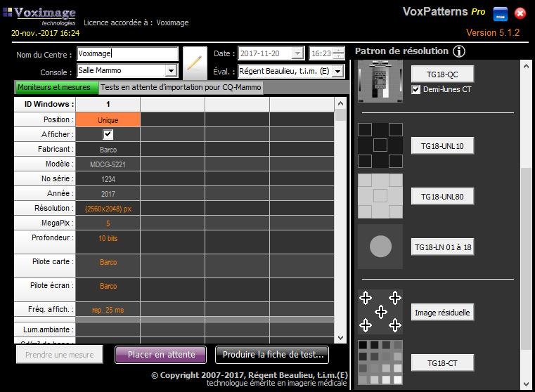Select the TG18-UNL80 light pattern thumbnail
The width and height of the screenshot is (535, 392).
pyautogui.click(x=380, y=196)
